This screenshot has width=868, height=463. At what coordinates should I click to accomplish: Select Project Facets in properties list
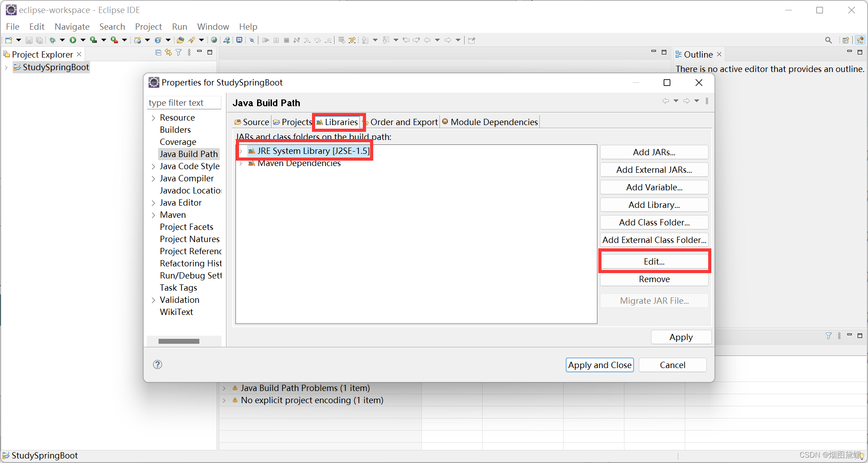point(186,227)
